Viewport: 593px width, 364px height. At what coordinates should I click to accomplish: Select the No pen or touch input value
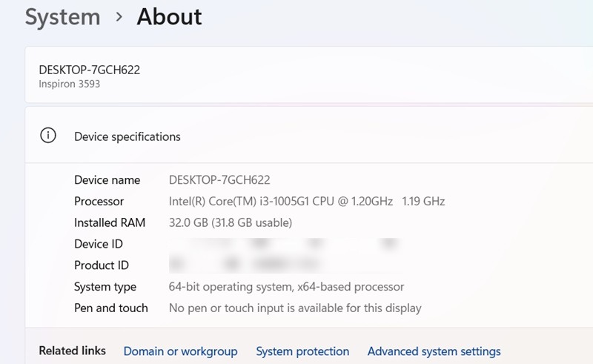pyautogui.click(x=295, y=308)
